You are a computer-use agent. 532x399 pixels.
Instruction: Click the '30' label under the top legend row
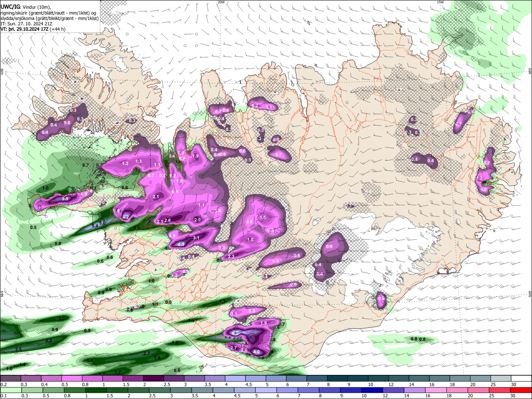point(513,384)
